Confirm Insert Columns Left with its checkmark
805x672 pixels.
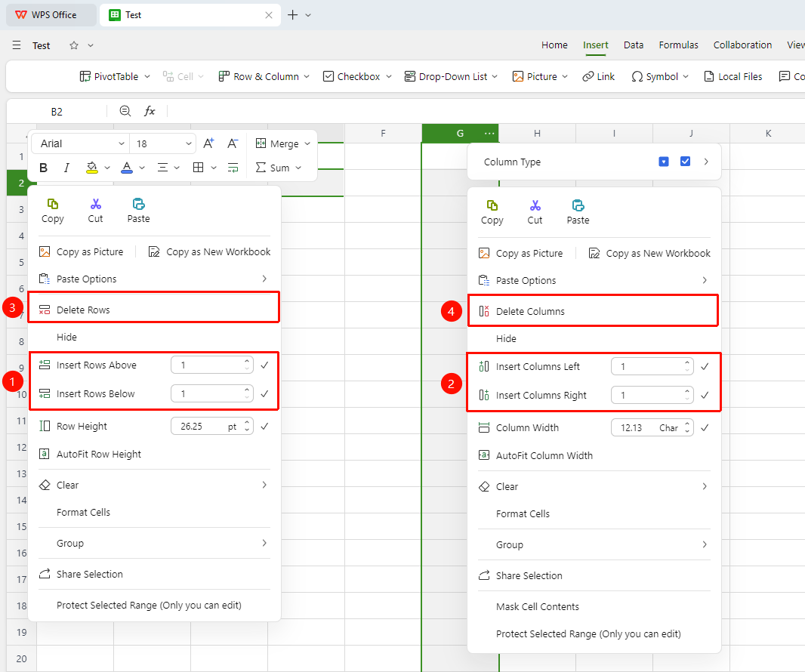(705, 366)
